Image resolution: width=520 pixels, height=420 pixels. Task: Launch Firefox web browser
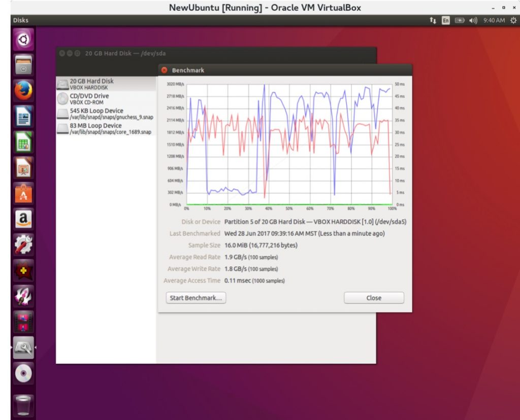pos(23,90)
